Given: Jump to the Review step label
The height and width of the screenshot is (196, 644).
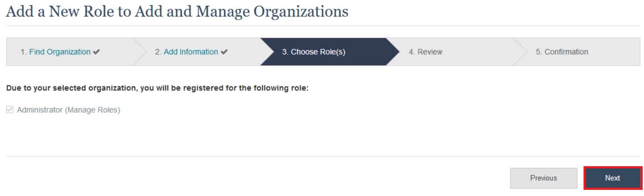Looking at the screenshot, I should click(x=430, y=52).
